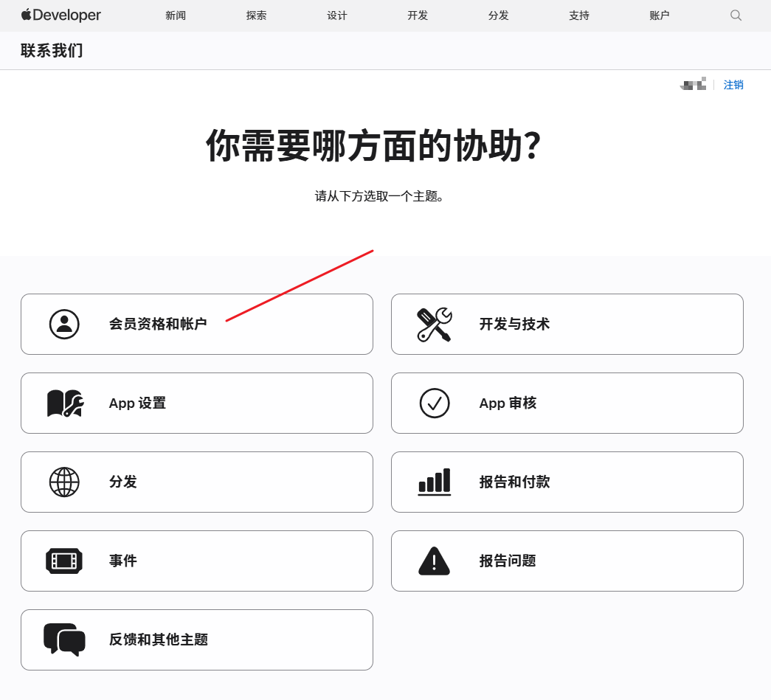Viewport: 771px width, 700px height.
Task: Click the 注销 sign-out link
Action: [x=733, y=85]
